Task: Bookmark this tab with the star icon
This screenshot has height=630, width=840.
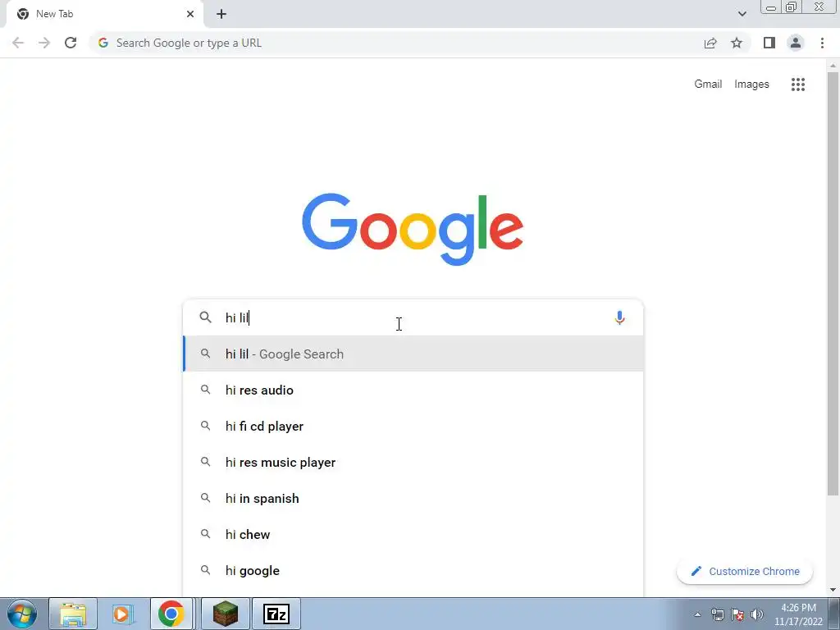Action: [737, 43]
